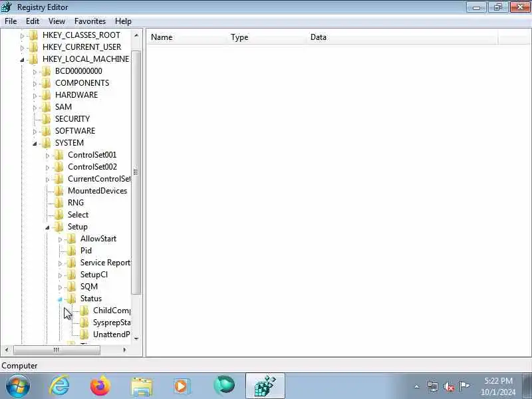
Task: Click the HKEY_CLASSES_ROOT folder icon
Action: pyautogui.click(x=33, y=35)
